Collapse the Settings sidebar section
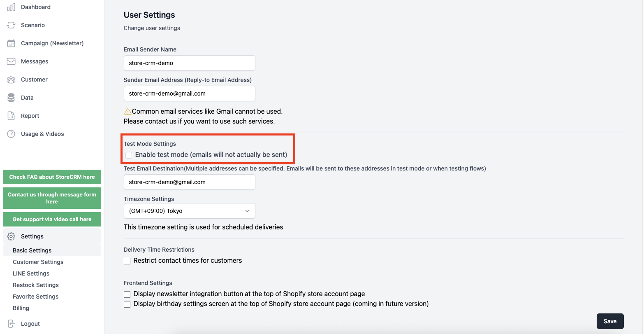The image size is (644, 334). coord(52,236)
